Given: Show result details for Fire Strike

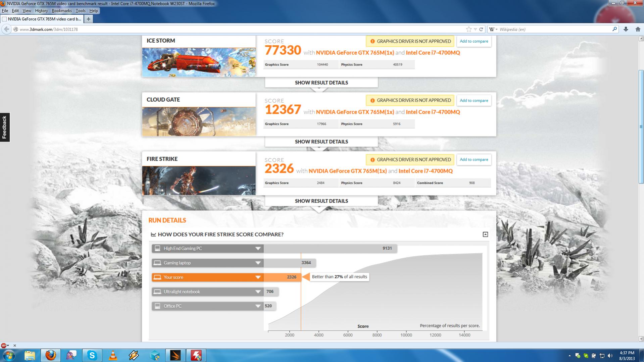Looking at the screenshot, I should click(321, 201).
